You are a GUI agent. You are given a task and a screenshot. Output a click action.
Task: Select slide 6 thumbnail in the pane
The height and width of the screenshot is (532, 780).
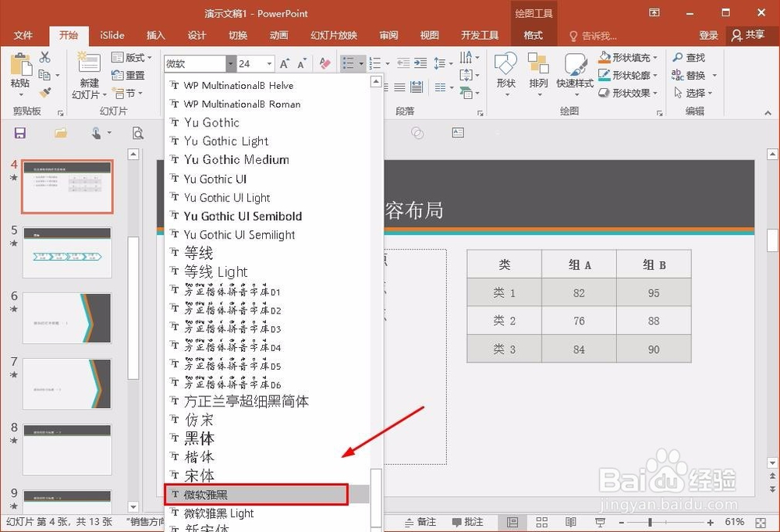[x=66, y=318]
